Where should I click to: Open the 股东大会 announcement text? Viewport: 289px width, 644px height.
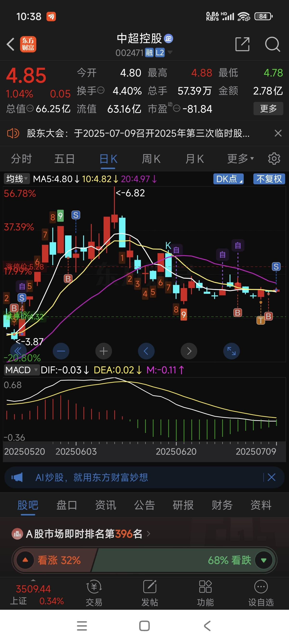(x=138, y=133)
